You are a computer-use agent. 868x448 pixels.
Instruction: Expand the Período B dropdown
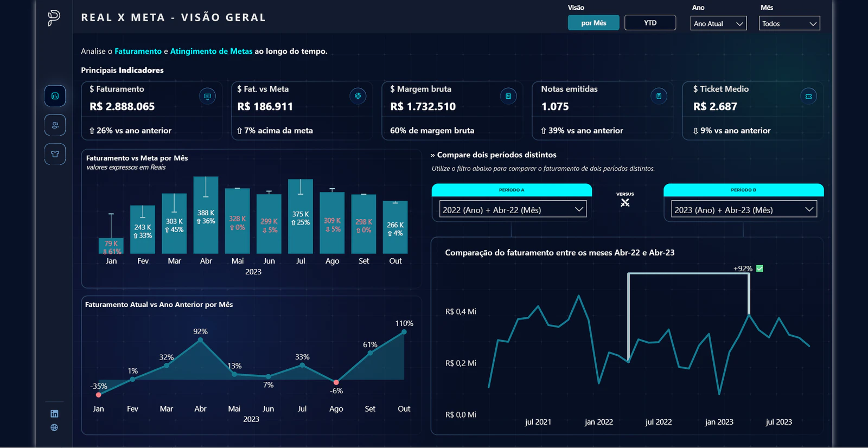(744, 209)
